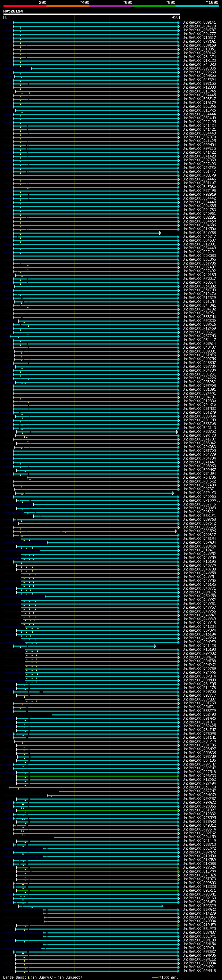Click the UniRef100_B9SF47 entry label
Image resolution: width=222 pixels, height=980 pixels.
(x=199, y=99)
